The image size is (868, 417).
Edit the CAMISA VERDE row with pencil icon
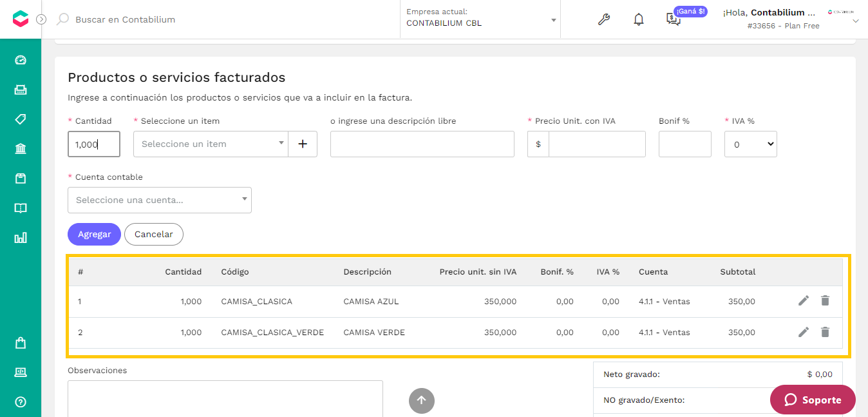click(804, 332)
